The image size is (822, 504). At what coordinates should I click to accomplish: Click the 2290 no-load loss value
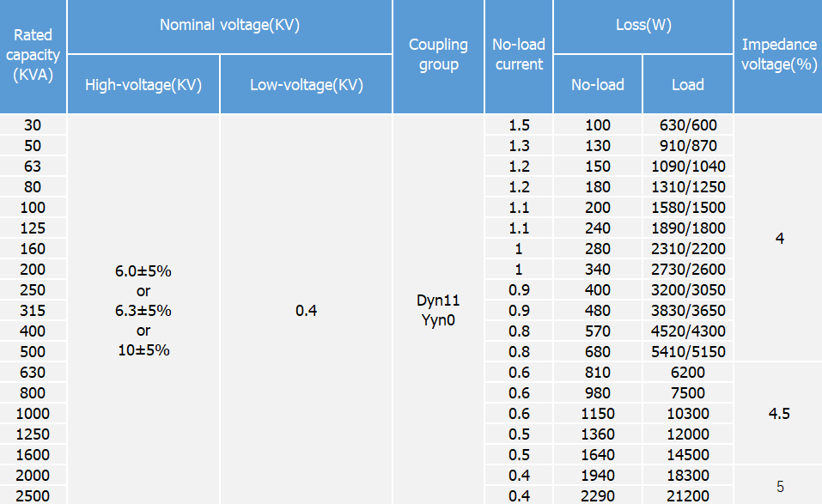pyautogui.click(x=597, y=495)
